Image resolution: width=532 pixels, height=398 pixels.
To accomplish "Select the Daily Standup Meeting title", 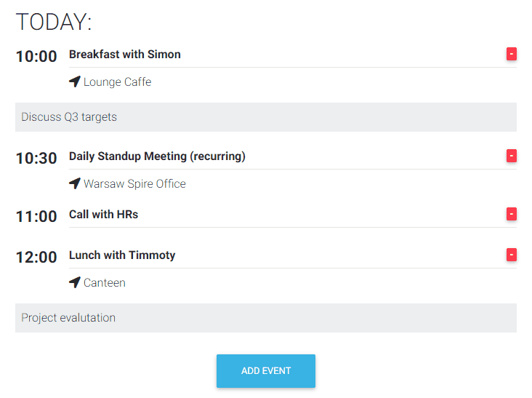I will tap(157, 156).
